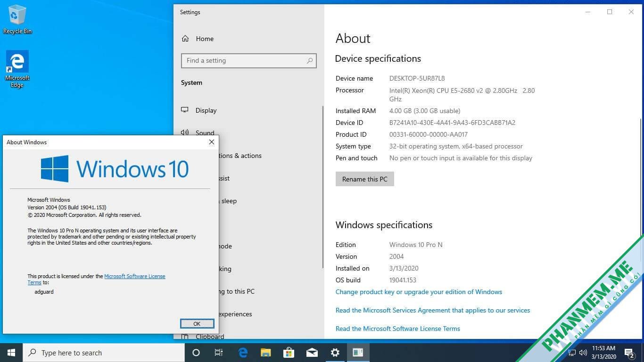The image size is (644, 362).
Task: Click the Find a setting search box
Action: (x=248, y=61)
